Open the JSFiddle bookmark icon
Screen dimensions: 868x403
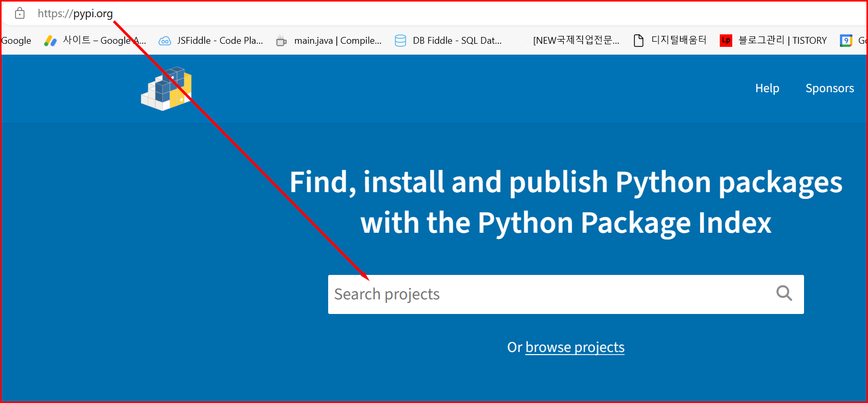pos(165,41)
